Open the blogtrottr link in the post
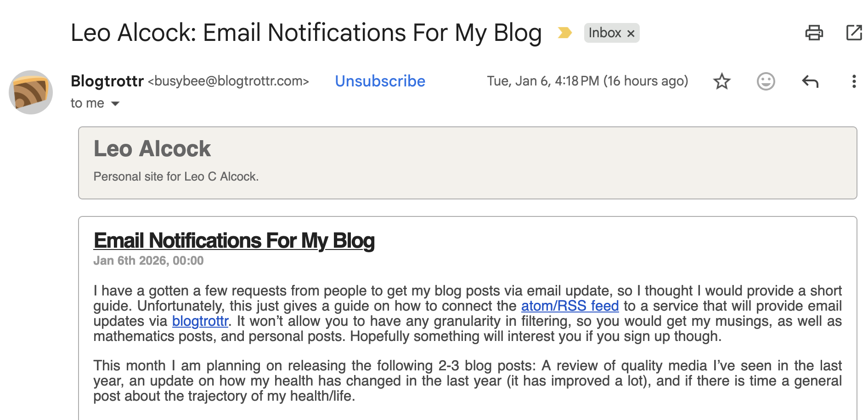The width and height of the screenshot is (868, 420). [200, 321]
